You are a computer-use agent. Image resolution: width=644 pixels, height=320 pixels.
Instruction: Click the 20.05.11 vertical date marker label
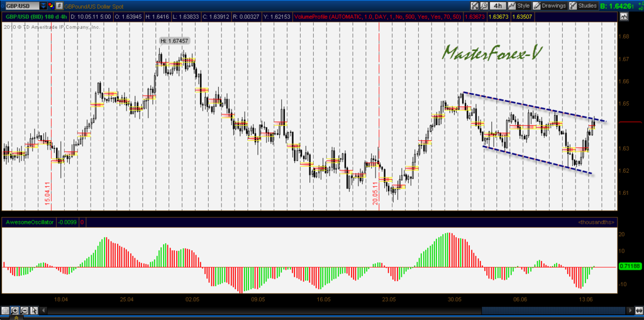pos(375,193)
